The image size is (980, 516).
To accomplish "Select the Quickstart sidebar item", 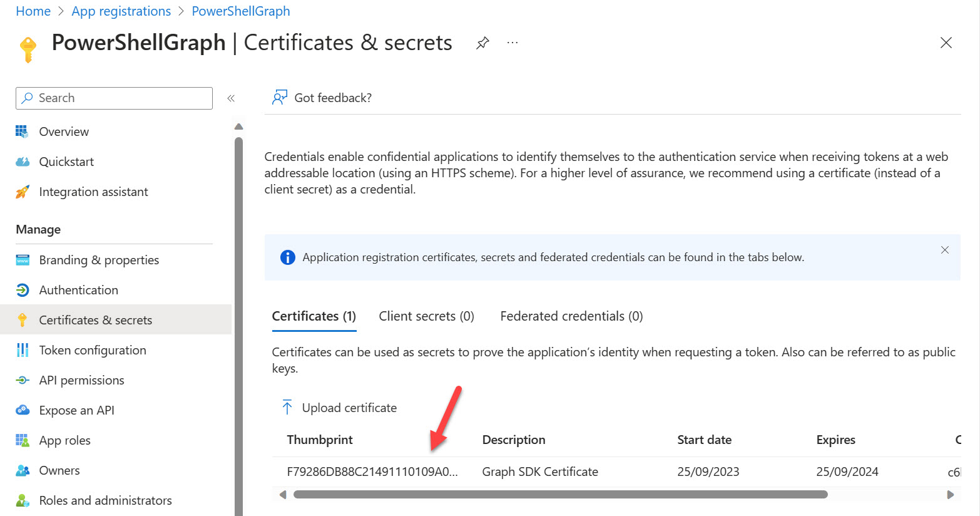I will point(66,162).
